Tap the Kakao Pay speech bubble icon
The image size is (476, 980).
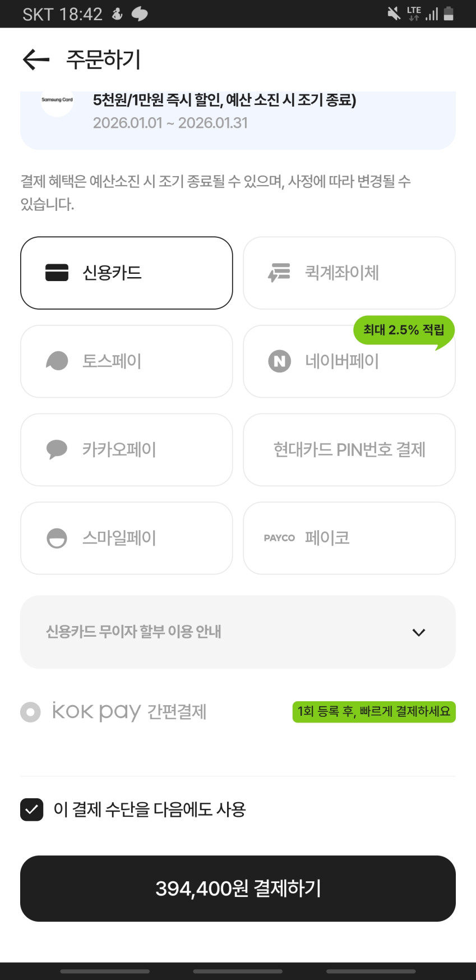57,449
